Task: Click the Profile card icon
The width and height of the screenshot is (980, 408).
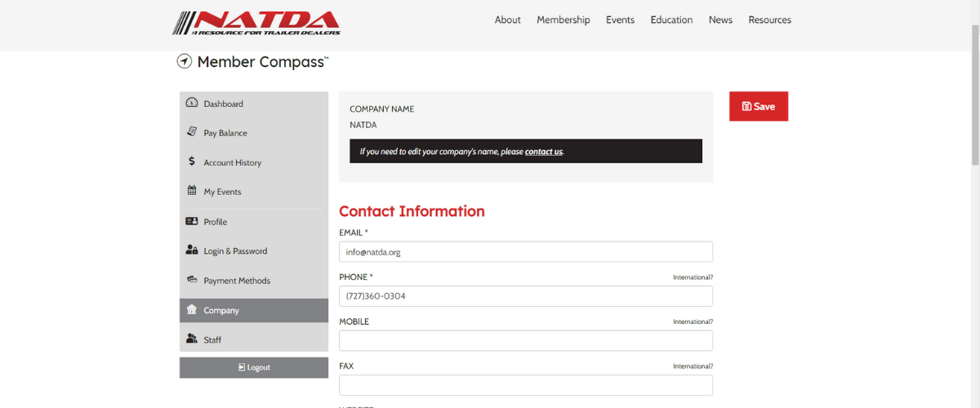Action: 192,221
